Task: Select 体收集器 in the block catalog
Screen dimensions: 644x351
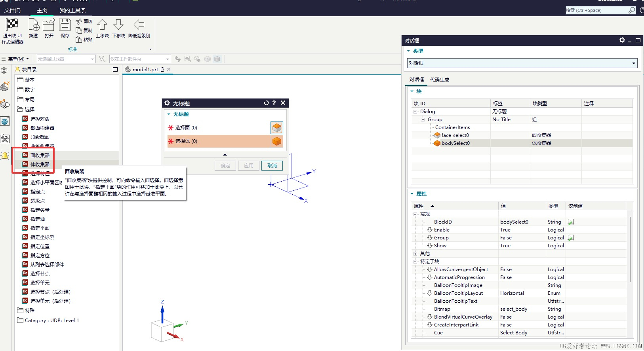Action: click(40, 164)
